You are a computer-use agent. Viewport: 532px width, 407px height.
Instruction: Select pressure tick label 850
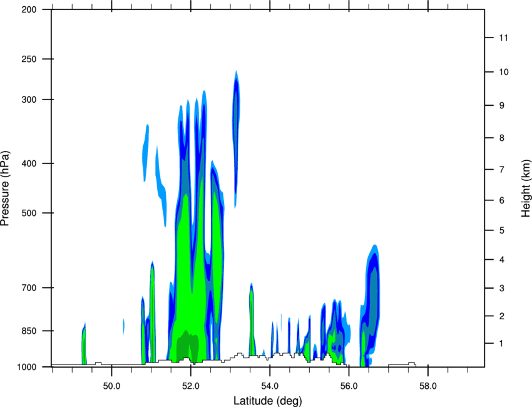(x=29, y=331)
